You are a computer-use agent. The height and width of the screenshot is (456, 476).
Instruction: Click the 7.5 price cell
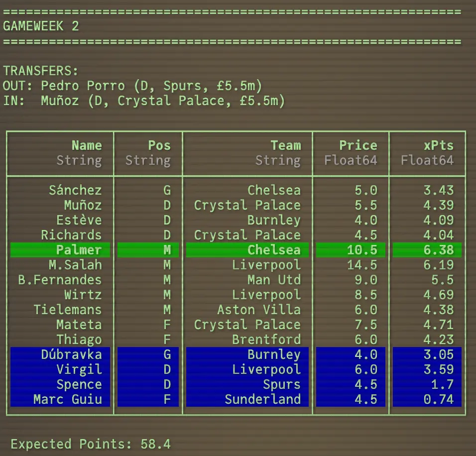[366, 325]
